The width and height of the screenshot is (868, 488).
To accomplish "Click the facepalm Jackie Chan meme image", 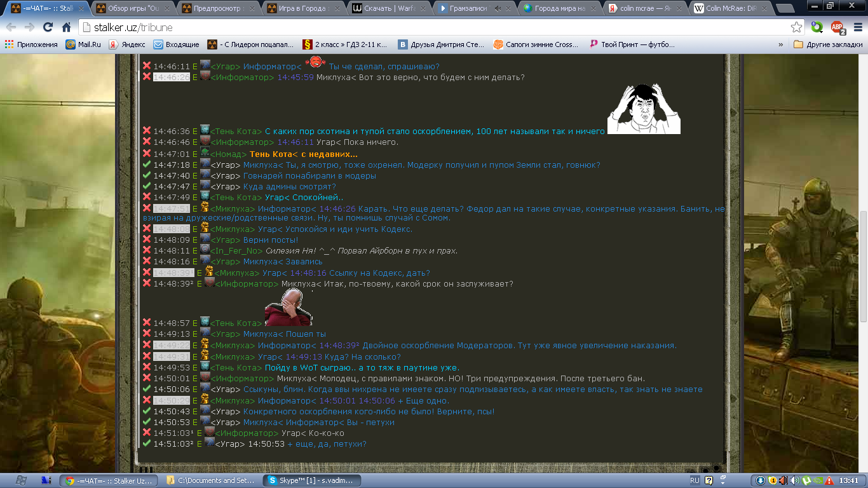I will click(x=644, y=109).
